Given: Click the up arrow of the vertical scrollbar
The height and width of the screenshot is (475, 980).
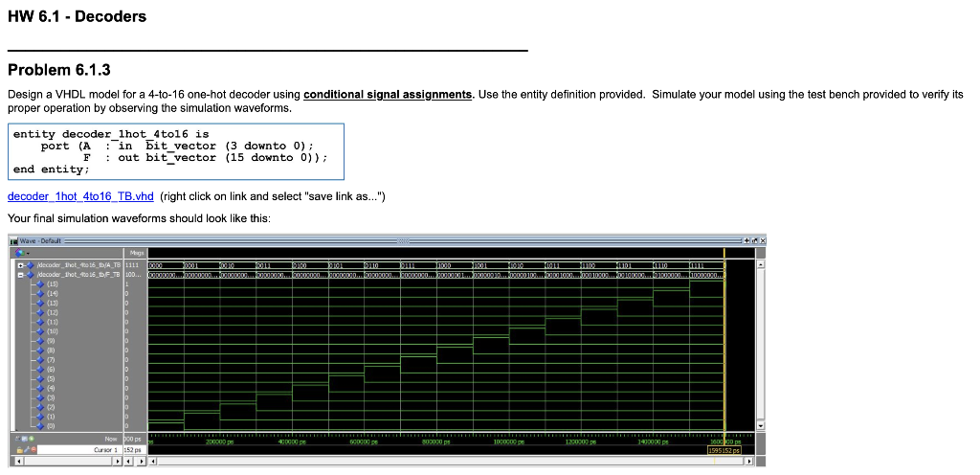Looking at the screenshot, I should (x=761, y=265).
